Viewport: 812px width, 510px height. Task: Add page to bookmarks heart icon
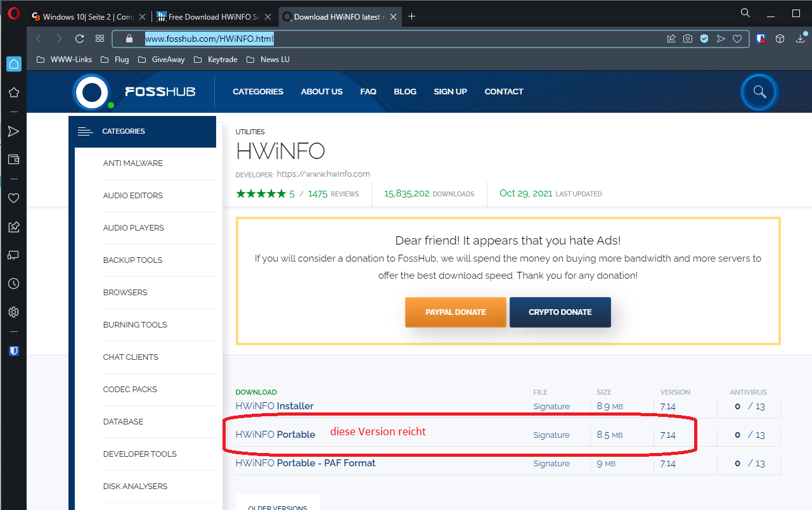(x=737, y=39)
